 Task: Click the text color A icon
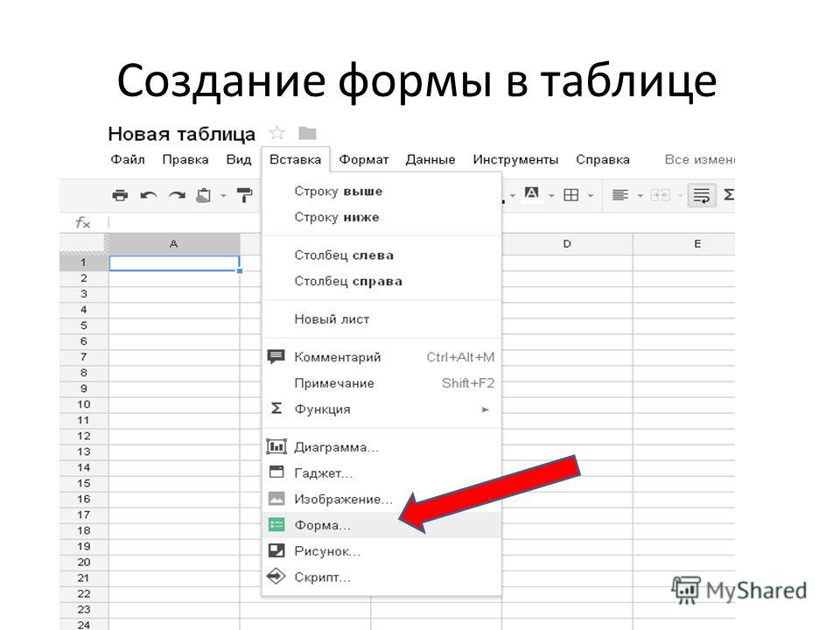tap(531, 194)
